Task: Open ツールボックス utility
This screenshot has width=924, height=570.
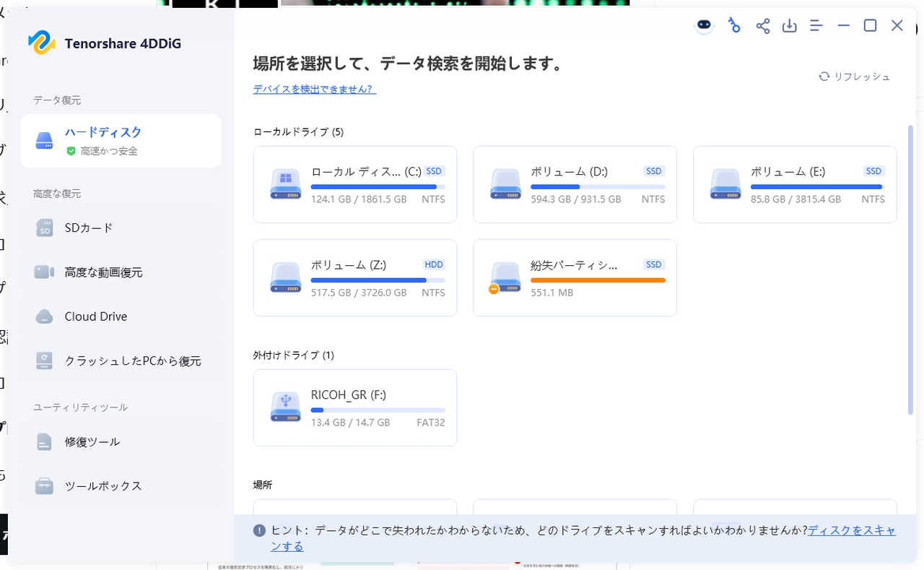Action: pyautogui.click(x=121, y=485)
